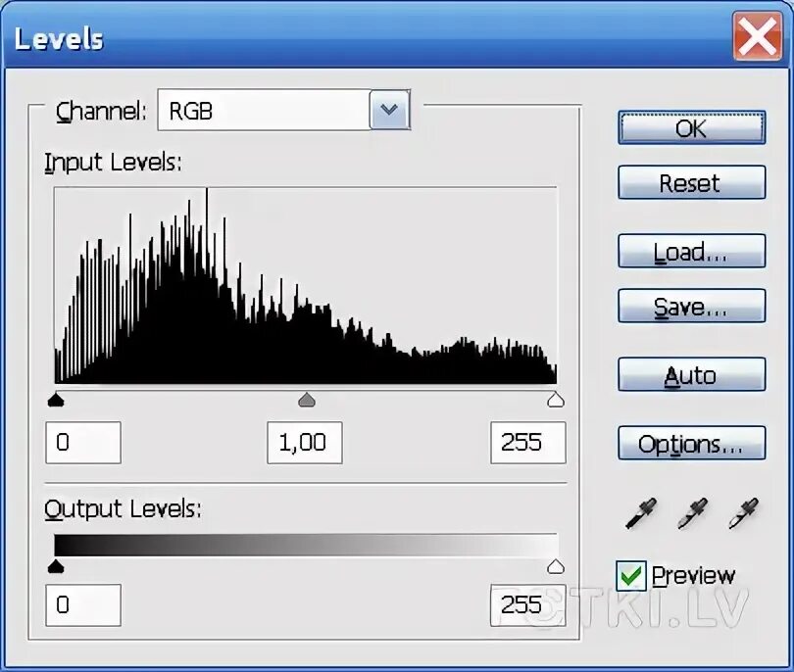Click the input shadow field showing 0

[x=83, y=442]
